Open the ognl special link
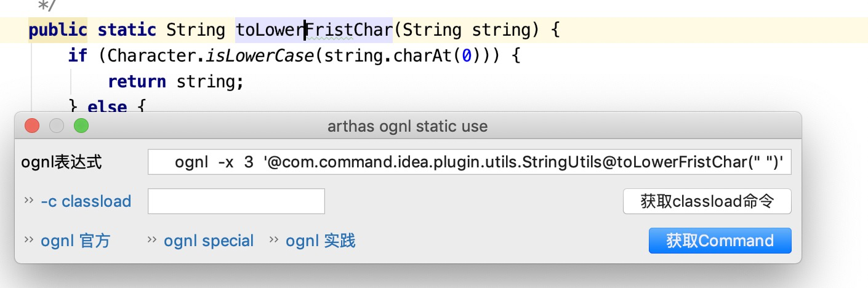This screenshot has width=868, height=288. (209, 241)
